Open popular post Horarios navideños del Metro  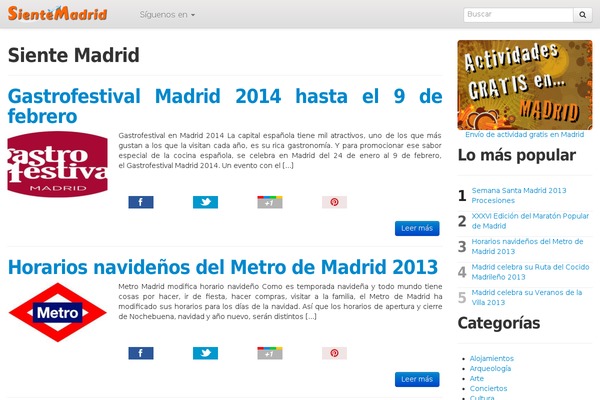click(x=527, y=246)
